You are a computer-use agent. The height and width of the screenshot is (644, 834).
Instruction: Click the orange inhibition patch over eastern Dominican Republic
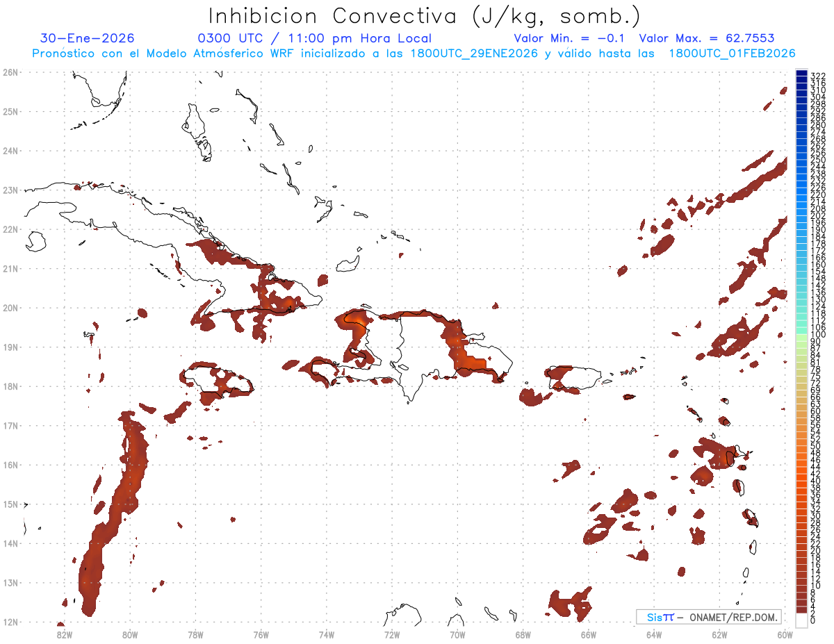pyautogui.click(x=471, y=360)
